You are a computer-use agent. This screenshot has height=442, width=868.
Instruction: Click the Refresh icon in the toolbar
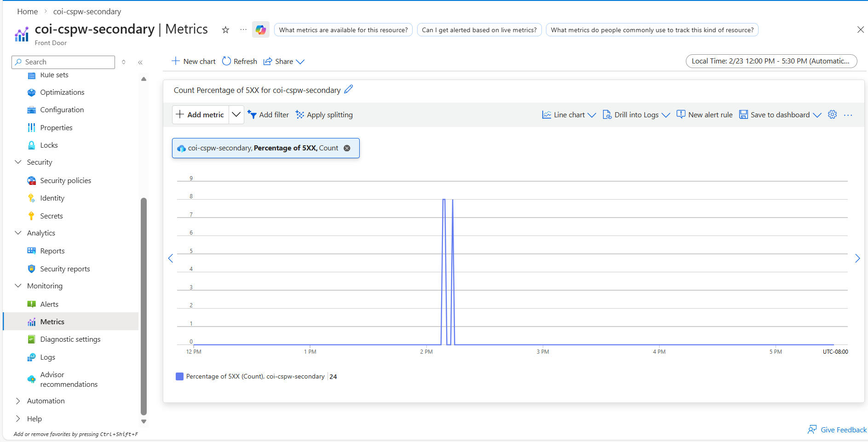coord(226,61)
